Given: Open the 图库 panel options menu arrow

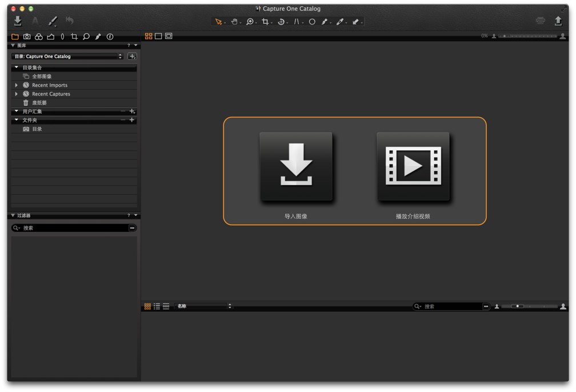Looking at the screenshot, I should [x=136, y=45].
